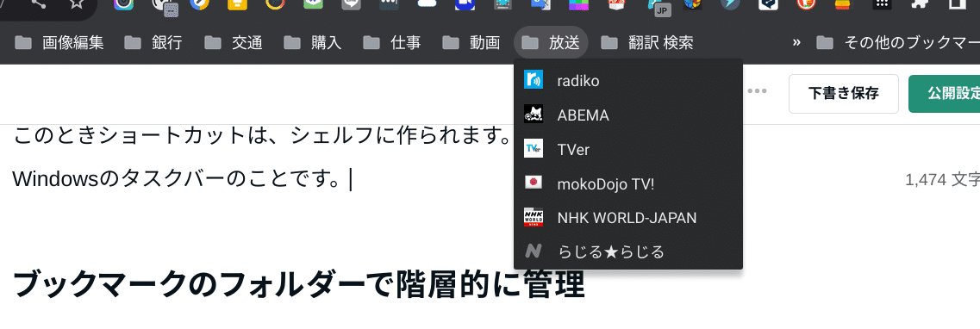Open the 動画 bookmark folder

coord(471,42)
